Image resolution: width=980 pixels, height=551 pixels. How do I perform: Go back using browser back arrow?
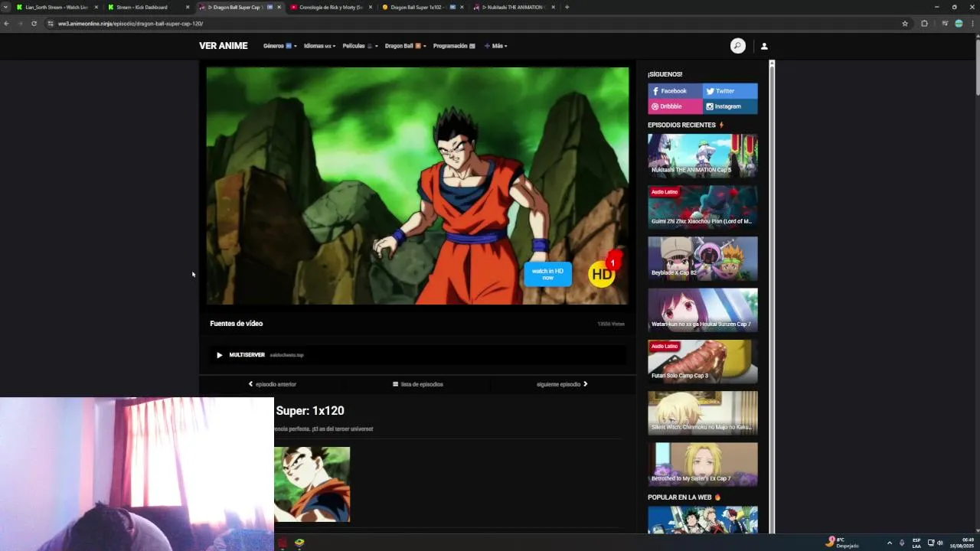6,24
